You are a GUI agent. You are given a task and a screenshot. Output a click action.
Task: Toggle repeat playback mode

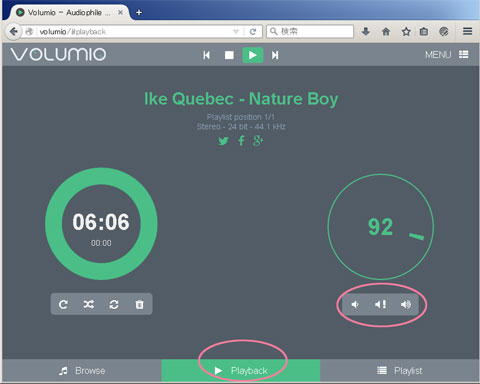click(x=63, y=304)
